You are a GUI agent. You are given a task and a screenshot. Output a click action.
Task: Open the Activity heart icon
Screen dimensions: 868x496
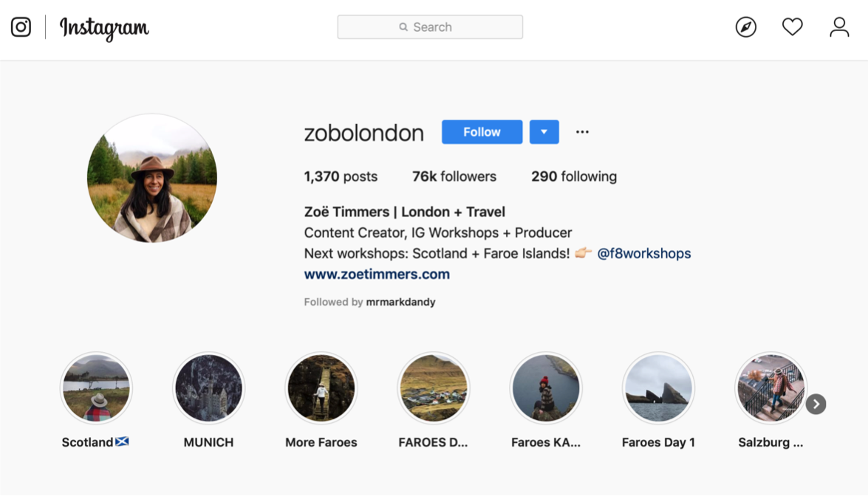pyautogui.click(x=792, y=27)
